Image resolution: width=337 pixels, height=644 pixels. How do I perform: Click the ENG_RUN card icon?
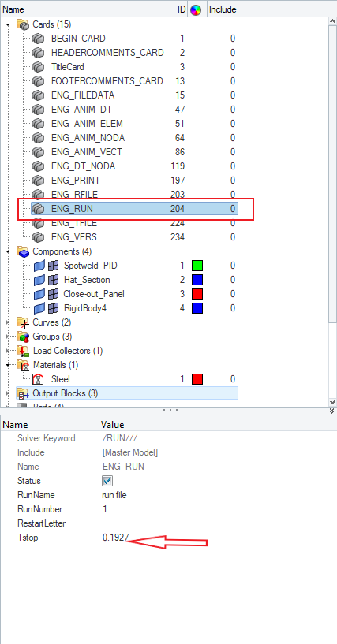coord(38,209)
